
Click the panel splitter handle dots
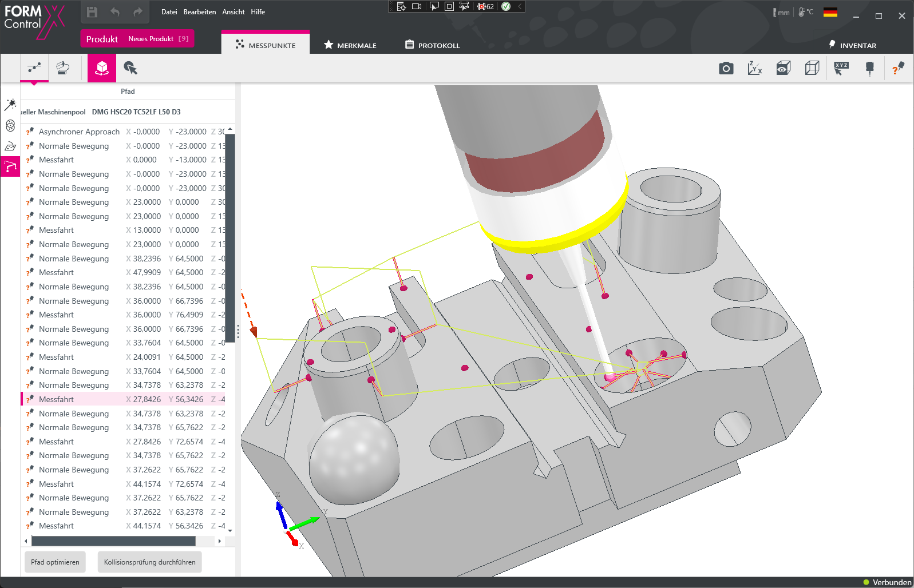238,332
